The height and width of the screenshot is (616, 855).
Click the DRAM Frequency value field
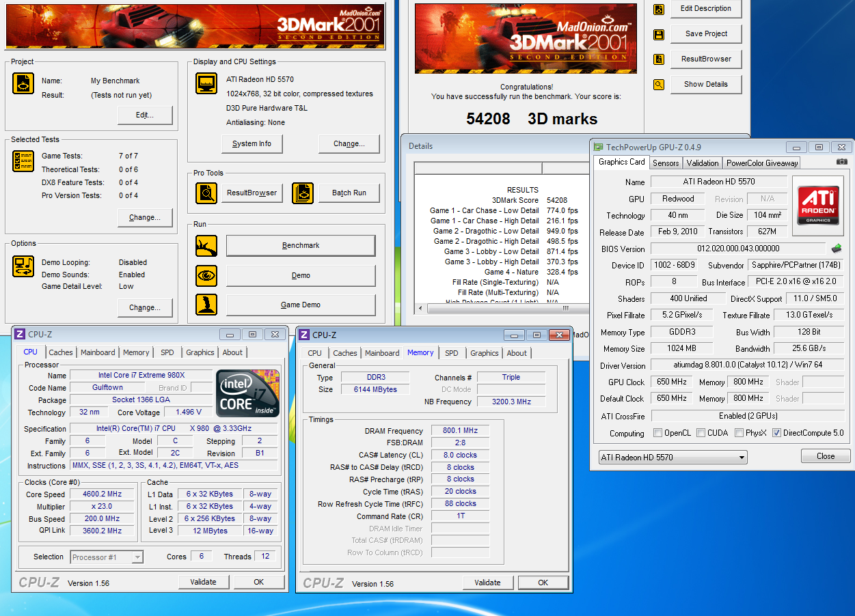point(461,431)
